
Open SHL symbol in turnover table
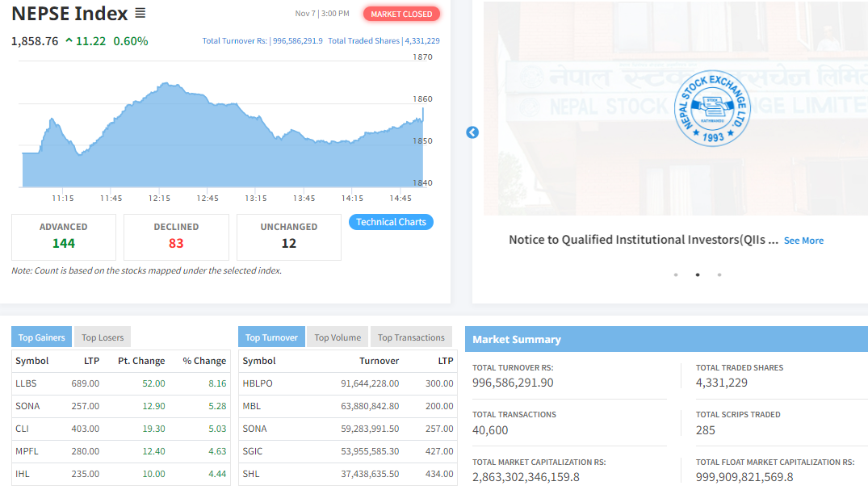tap(251, 474)
